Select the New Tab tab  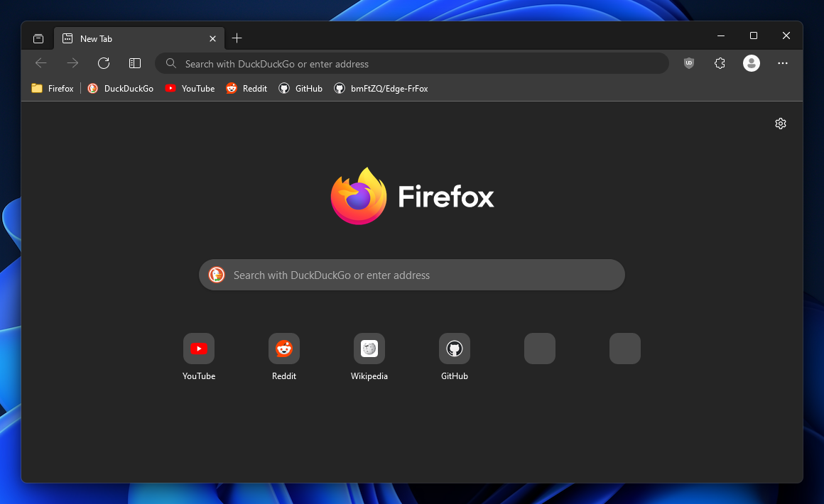(x=139, y=38)
